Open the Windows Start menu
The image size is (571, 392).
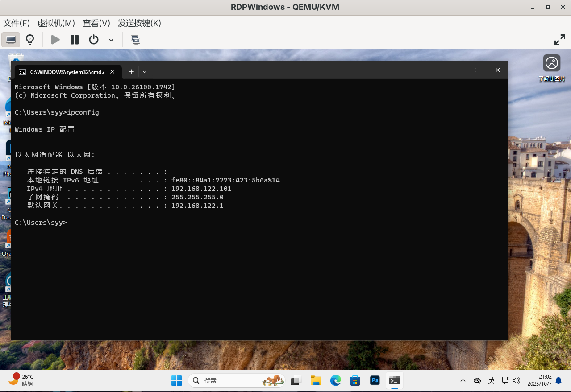[x=176, y=380]
